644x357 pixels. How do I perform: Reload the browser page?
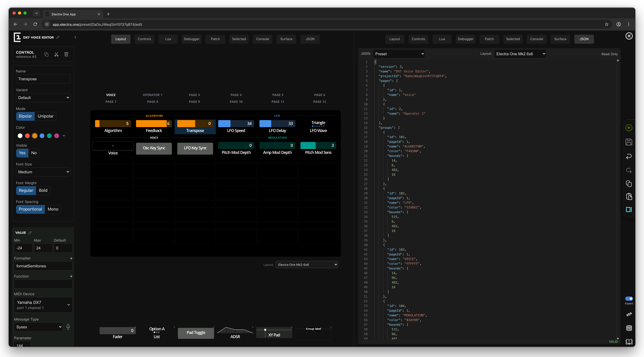pos(35,24)
